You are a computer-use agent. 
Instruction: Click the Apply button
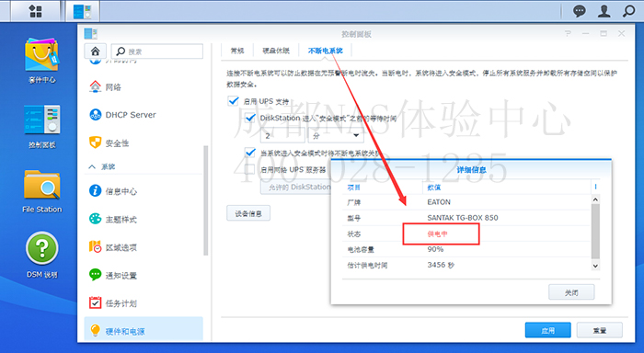click(x=548, y=330)
